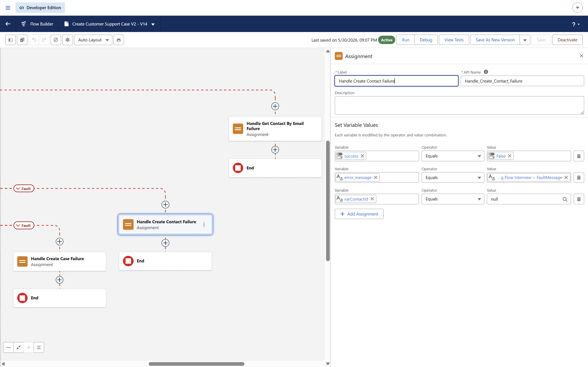Expand the Save As New Version arrow
Image resolution: width=588 pixels, height=367 pixels.
(x=525, y=40)
